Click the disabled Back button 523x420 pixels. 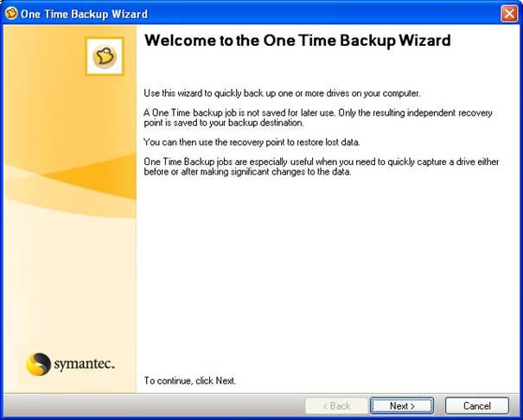point(336,405)
